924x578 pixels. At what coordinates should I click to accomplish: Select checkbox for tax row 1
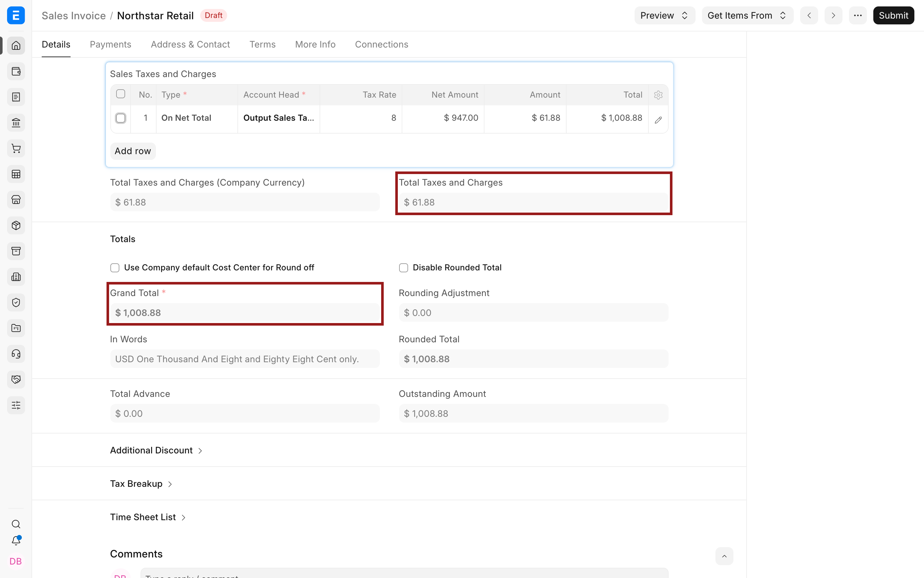tap(121, 118)
